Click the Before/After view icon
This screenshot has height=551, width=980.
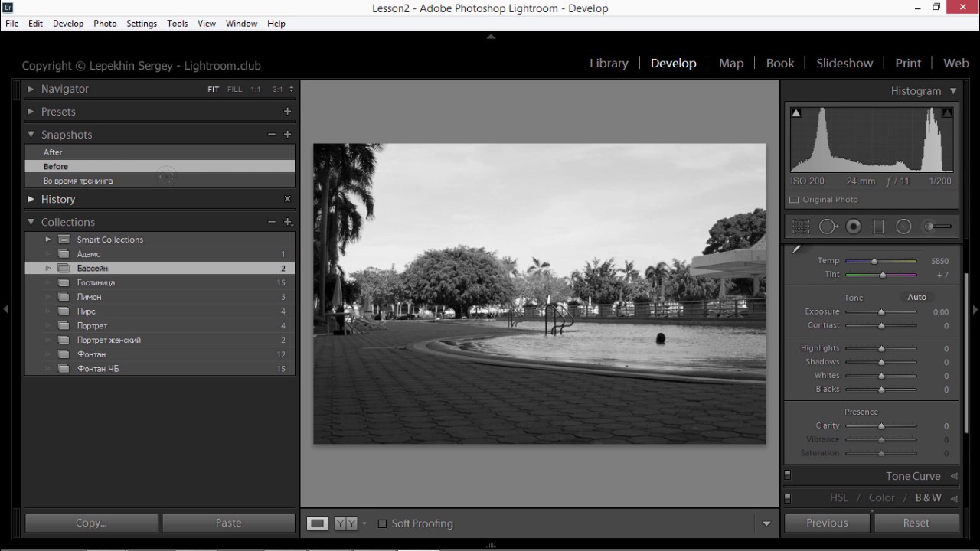(347, 523)
